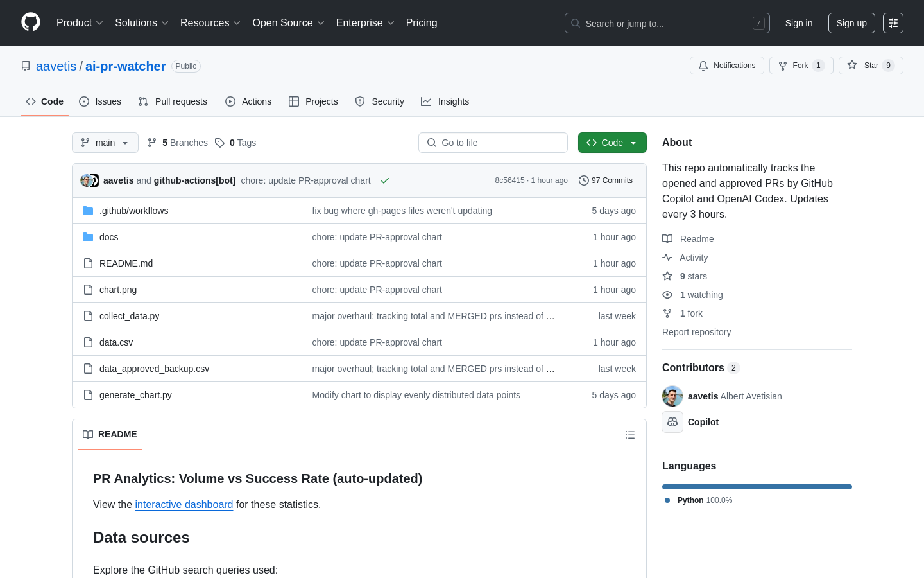Viewport: 924px width, 578px height.
Task: Click the notifications bell icon
Action: point(703,66)
